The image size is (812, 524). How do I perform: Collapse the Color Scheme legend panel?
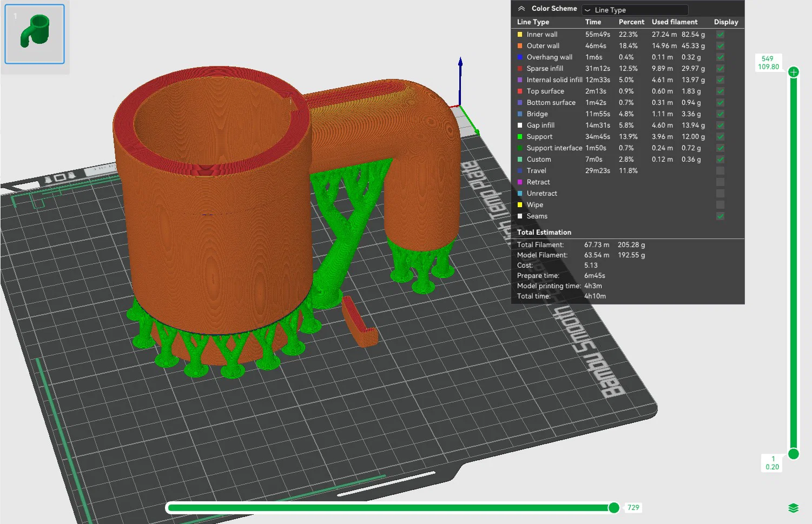(521, 9)
